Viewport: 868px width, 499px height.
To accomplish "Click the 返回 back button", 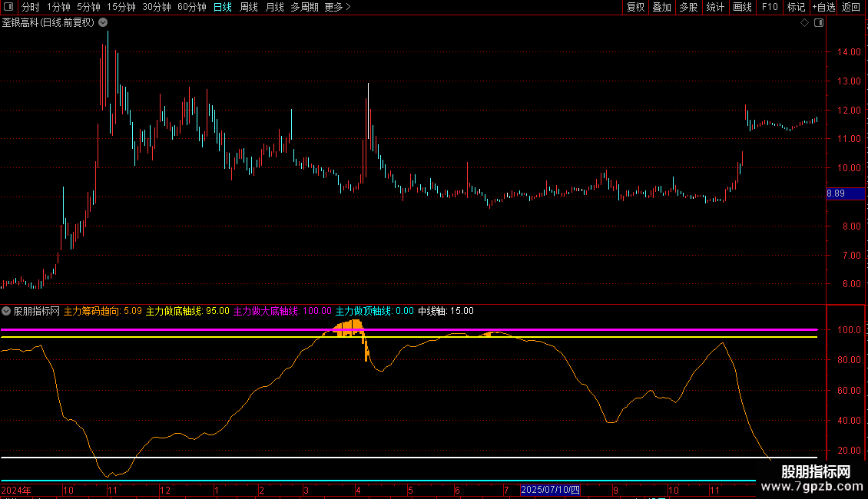I will pos(851,7).
